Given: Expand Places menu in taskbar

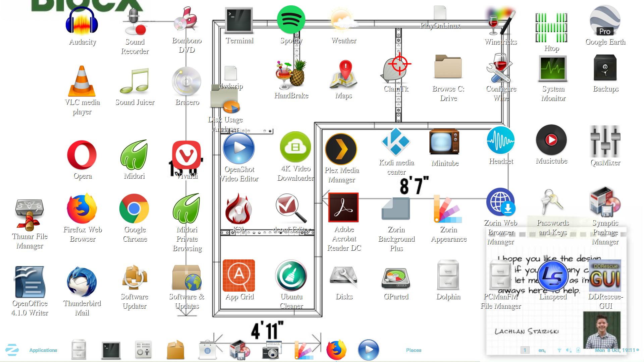Looking at the screenshot, I should pyautogui.click(x=413, y=350).
